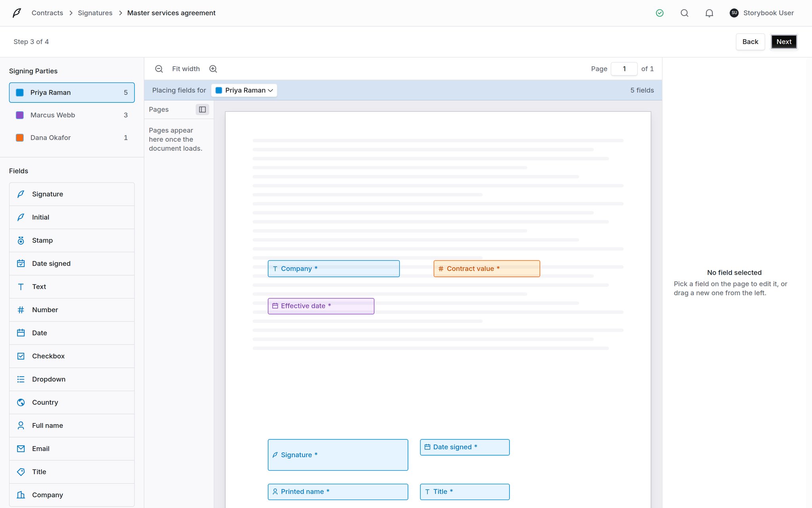This screenshot has width=812, height=508.
Task: Select the Effective date field on the page
Action: point(321,306)
